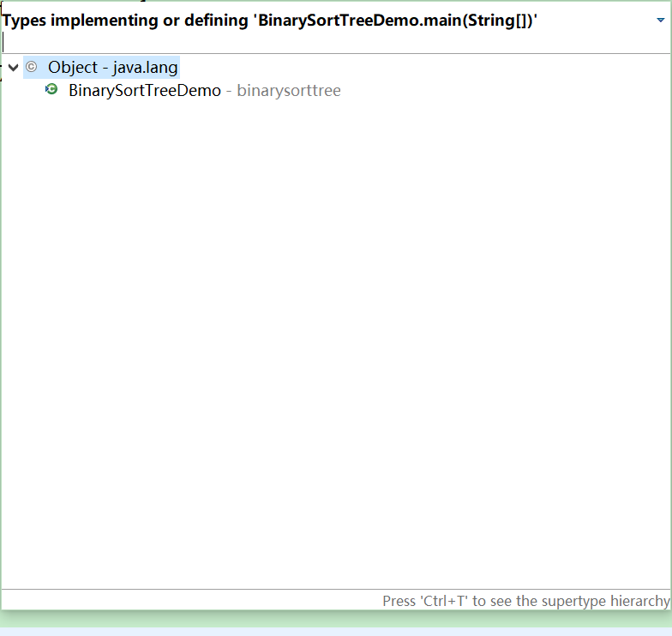Click the class icon beside Object
This screenshot has width=672, height=636.
[31, 67]
